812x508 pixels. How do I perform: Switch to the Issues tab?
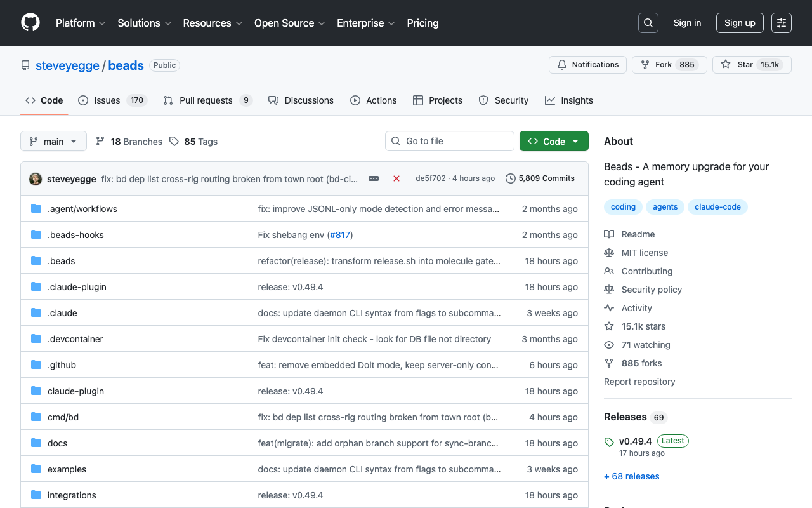point(112,100)
